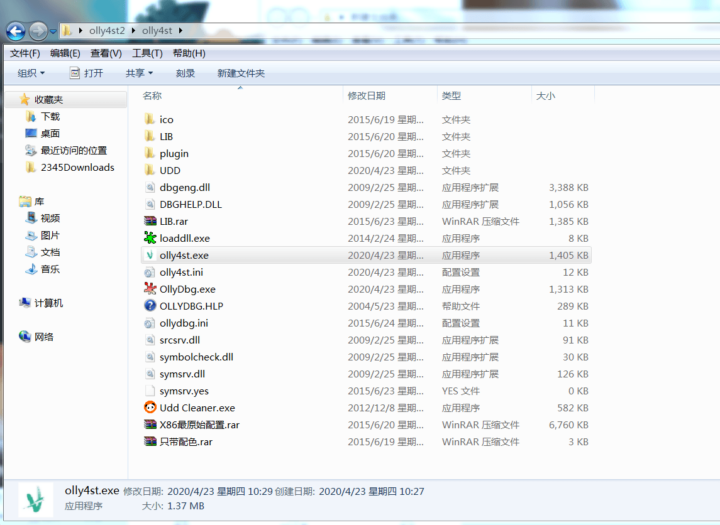Sort by the 修改日期 column header
The width and height of the screenshot is (720, 525).
pos(366,96)
